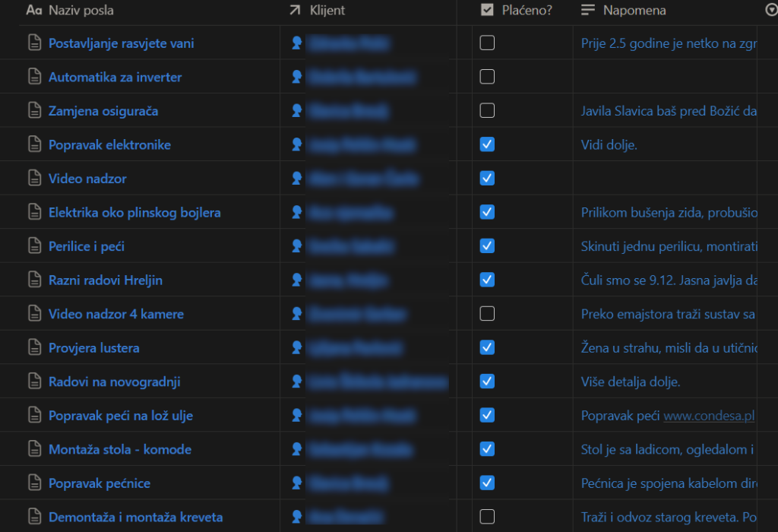Click person icon in Perilice i peći row
Viewport: 778px width, 532px height.
tap(297, 246)
